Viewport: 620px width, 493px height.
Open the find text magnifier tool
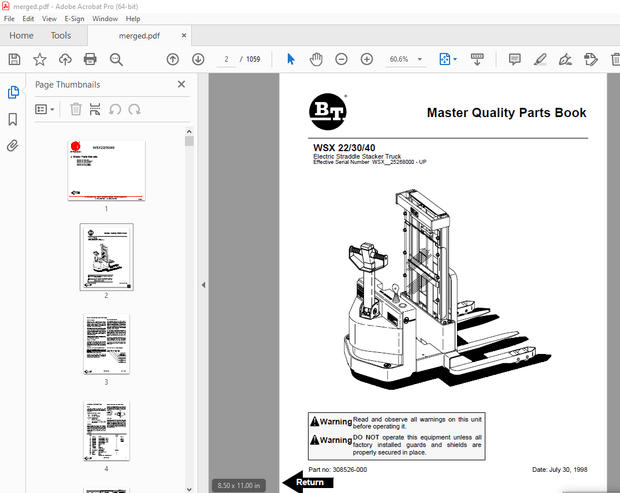116,59
